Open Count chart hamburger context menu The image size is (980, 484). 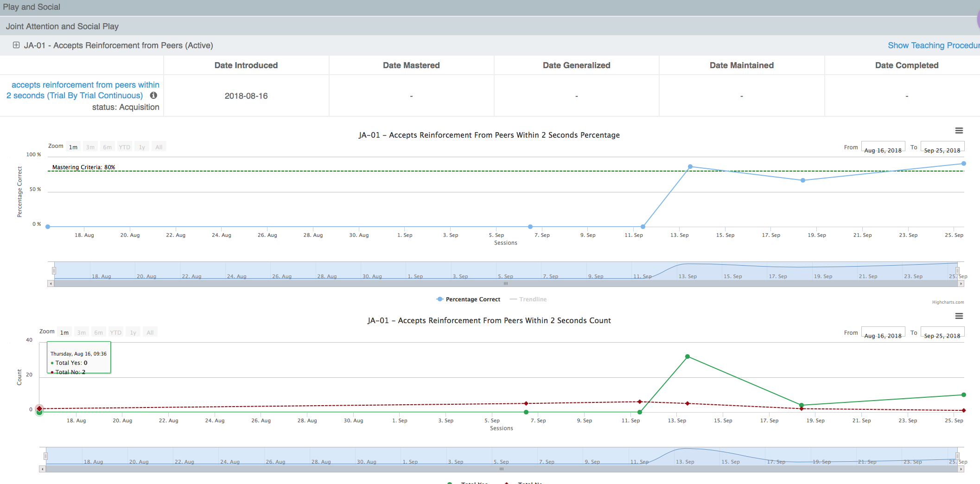(959, 316)
